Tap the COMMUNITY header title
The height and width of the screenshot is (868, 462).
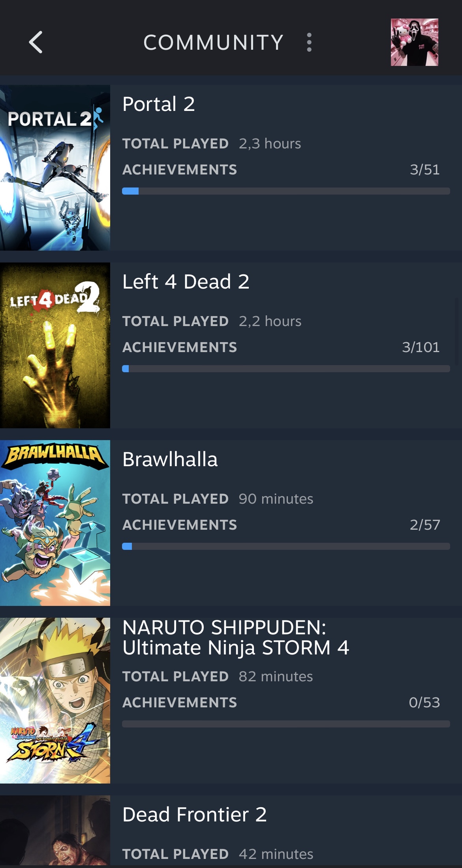(213, 42)
